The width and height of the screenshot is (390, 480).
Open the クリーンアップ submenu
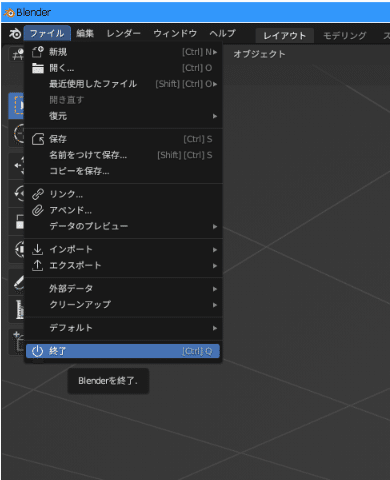click(123, 304)
